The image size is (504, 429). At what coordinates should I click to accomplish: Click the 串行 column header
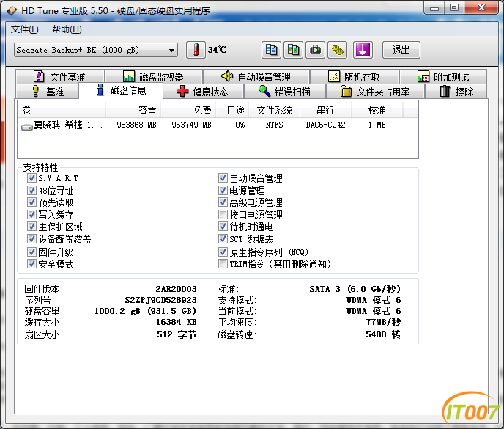coord(325,110)
